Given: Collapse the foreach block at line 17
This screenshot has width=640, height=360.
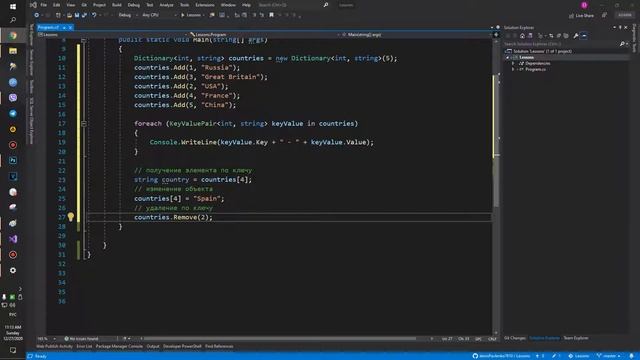Looking at the screenshot, I should tap(84, 124).
